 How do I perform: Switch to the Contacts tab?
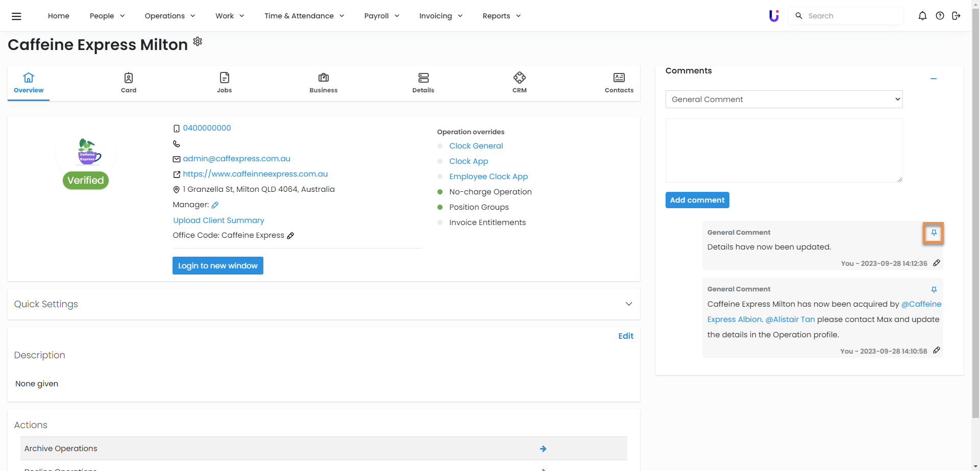point(619,83)
